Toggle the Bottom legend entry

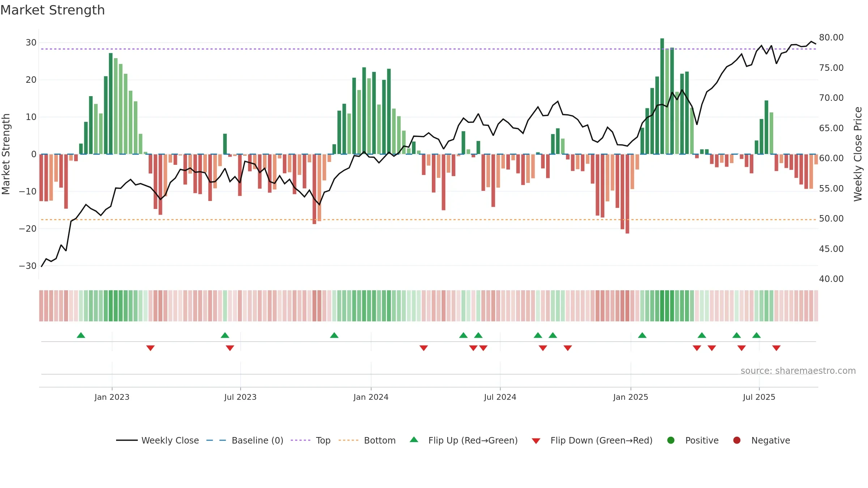[367, 440]
